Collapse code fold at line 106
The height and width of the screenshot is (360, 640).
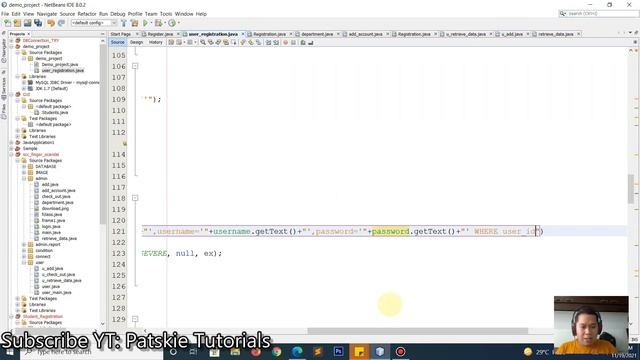(x=135, y=66)
